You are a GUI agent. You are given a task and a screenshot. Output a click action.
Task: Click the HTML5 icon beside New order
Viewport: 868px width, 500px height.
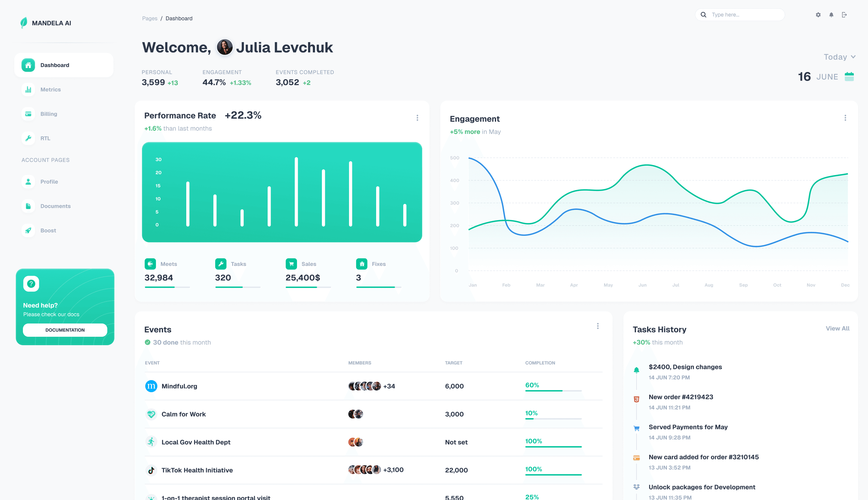(637, 399)
